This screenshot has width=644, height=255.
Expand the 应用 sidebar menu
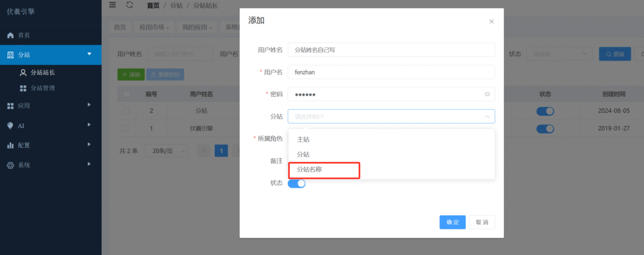[x=50, y=106]
